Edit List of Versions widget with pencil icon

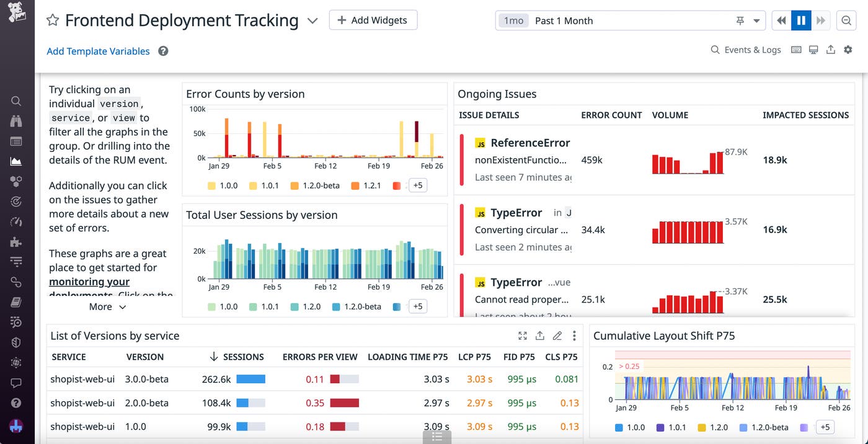[x=557, y=335]
